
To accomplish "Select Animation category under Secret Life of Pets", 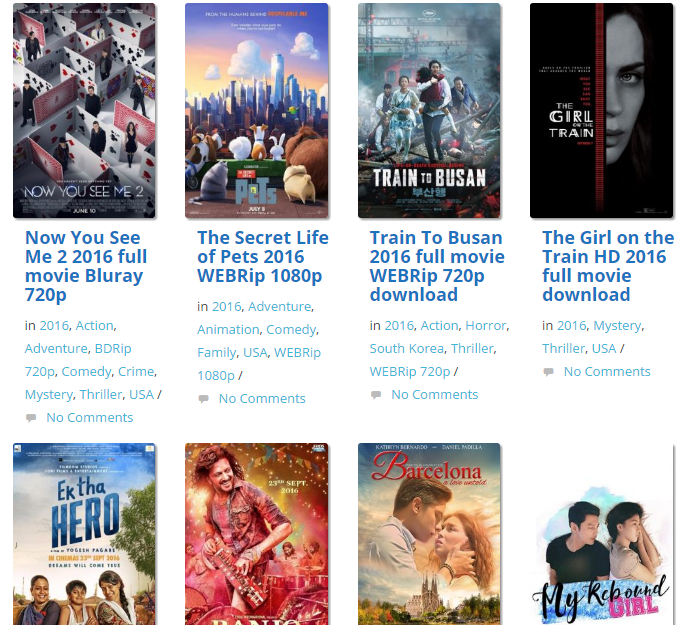I will coord(228,329).
